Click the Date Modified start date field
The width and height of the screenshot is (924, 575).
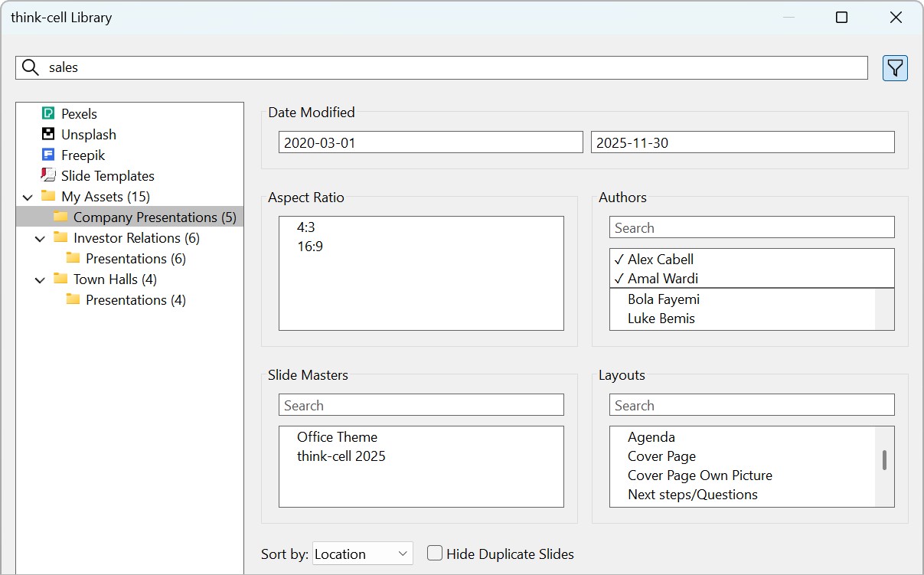pos(430,142)
